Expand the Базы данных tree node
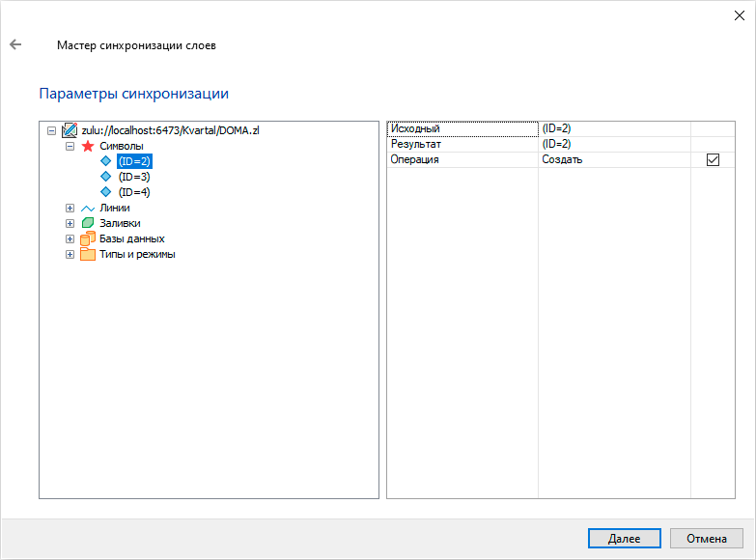The height and width of the screenshot is (560, 756). coord(70,238)
